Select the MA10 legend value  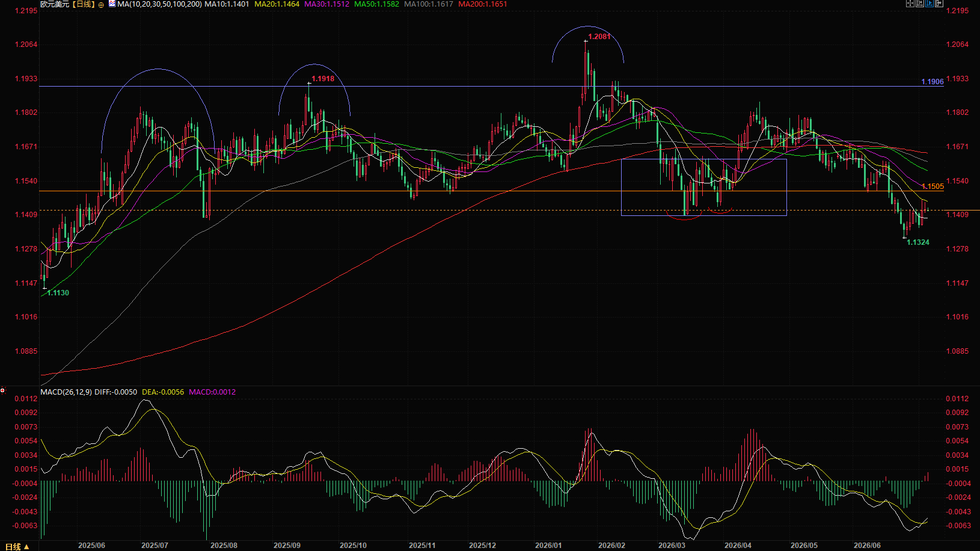pos(227,4)
